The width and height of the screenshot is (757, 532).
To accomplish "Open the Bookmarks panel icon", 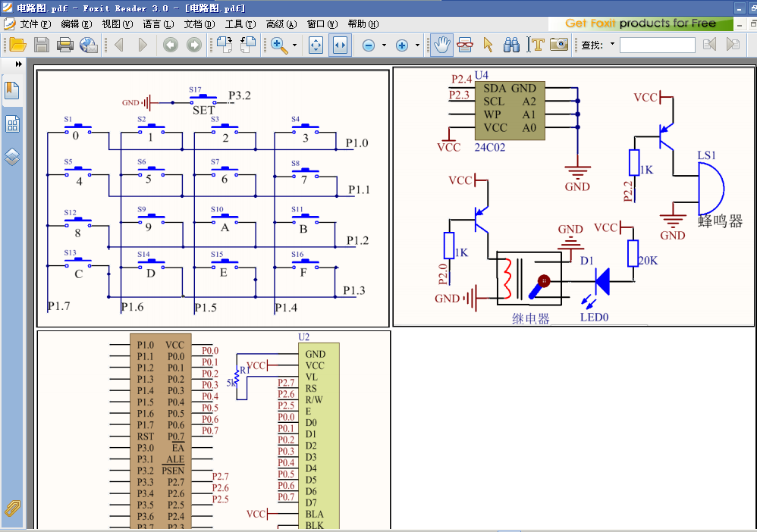I will 12,91.
